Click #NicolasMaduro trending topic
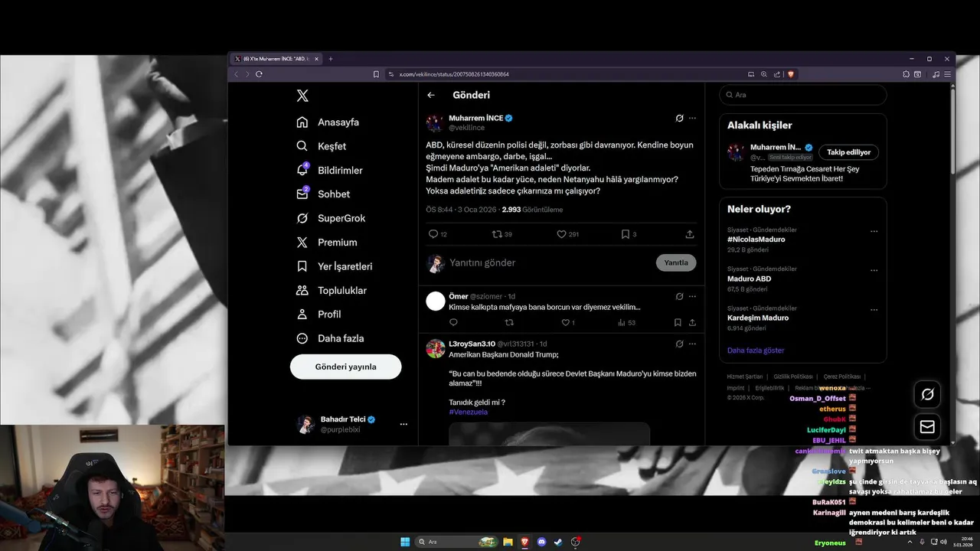Screen dimensions: 980x551 pos(756,240)
